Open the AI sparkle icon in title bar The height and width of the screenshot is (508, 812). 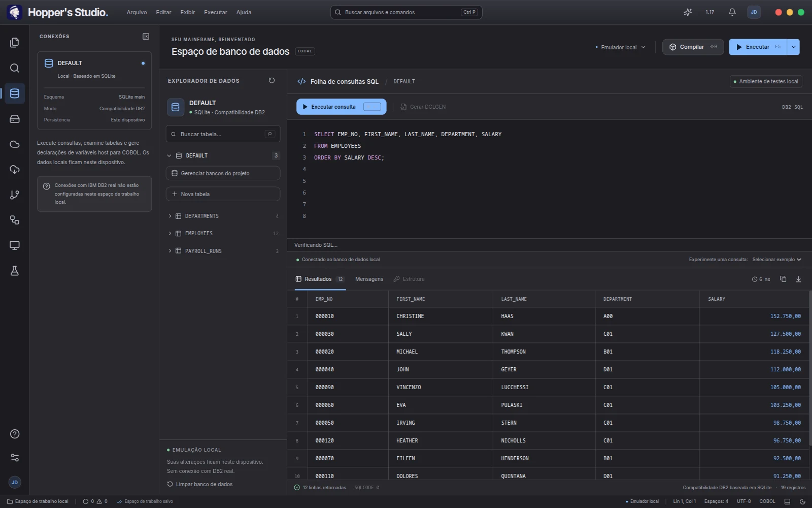click(x=688, y=12)
